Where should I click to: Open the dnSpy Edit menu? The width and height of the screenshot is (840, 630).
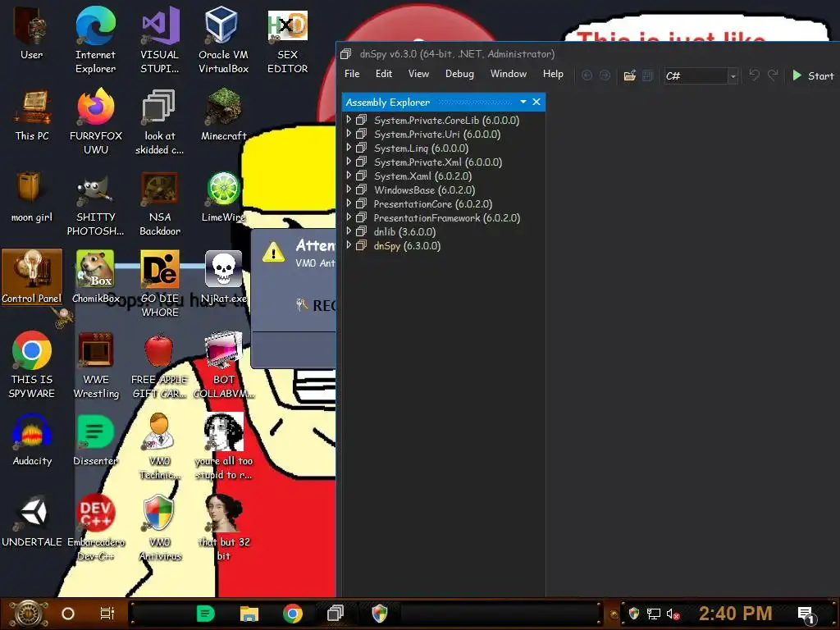384,74
